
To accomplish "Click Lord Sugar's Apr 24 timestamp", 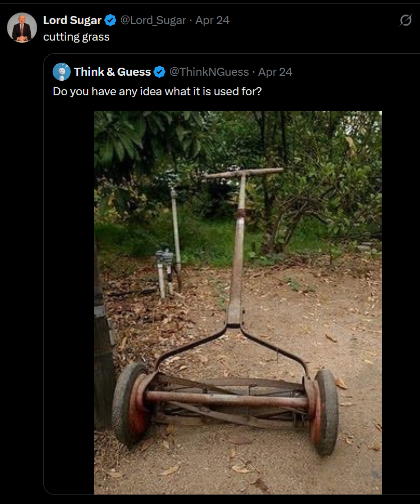I will (x=213, y=20).
